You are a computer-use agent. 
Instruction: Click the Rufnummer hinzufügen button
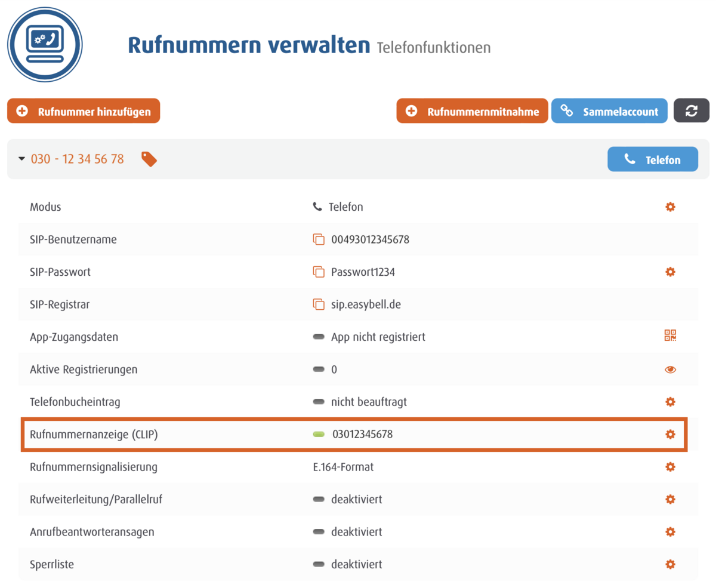[x=84, y=111]
